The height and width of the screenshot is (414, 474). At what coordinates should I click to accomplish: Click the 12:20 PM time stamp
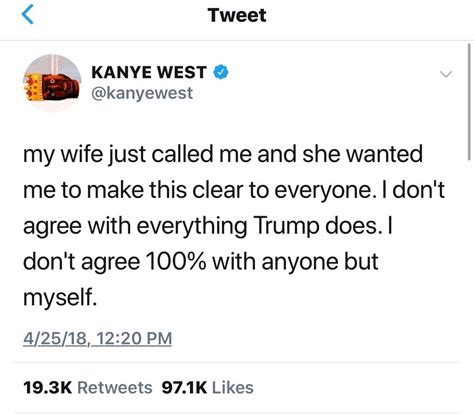[133, 338]
